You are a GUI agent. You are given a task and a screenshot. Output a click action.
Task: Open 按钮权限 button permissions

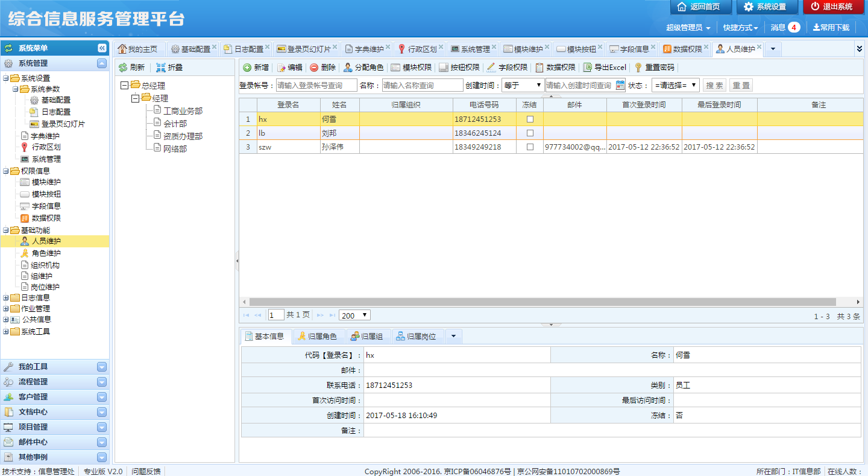point(459,68)
